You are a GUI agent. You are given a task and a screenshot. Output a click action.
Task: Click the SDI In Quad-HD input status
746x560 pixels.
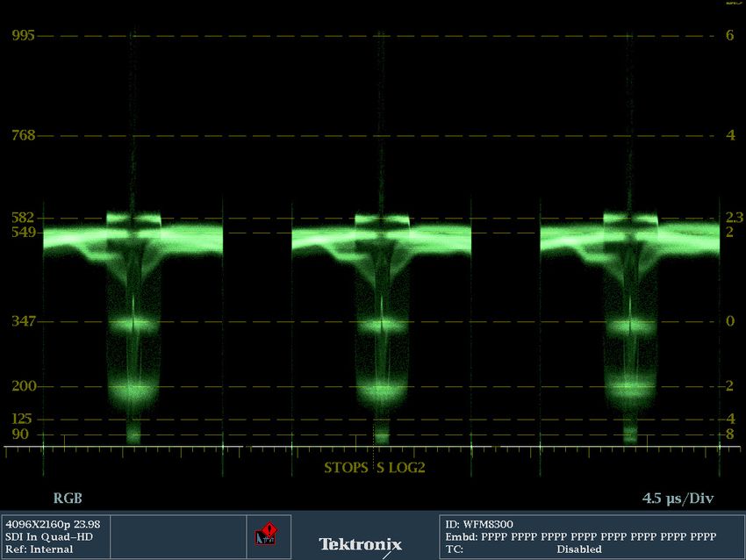(x=49, y=536)
